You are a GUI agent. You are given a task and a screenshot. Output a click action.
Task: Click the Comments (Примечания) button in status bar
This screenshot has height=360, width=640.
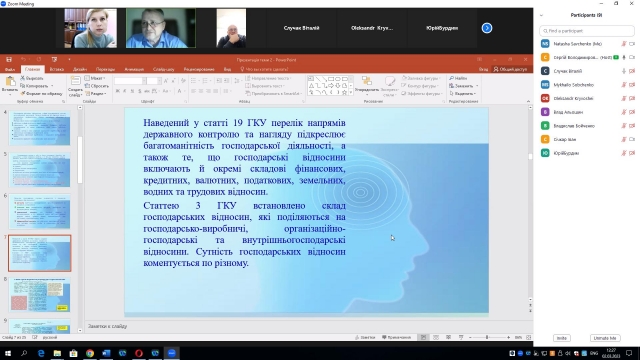tap(396, 337)
